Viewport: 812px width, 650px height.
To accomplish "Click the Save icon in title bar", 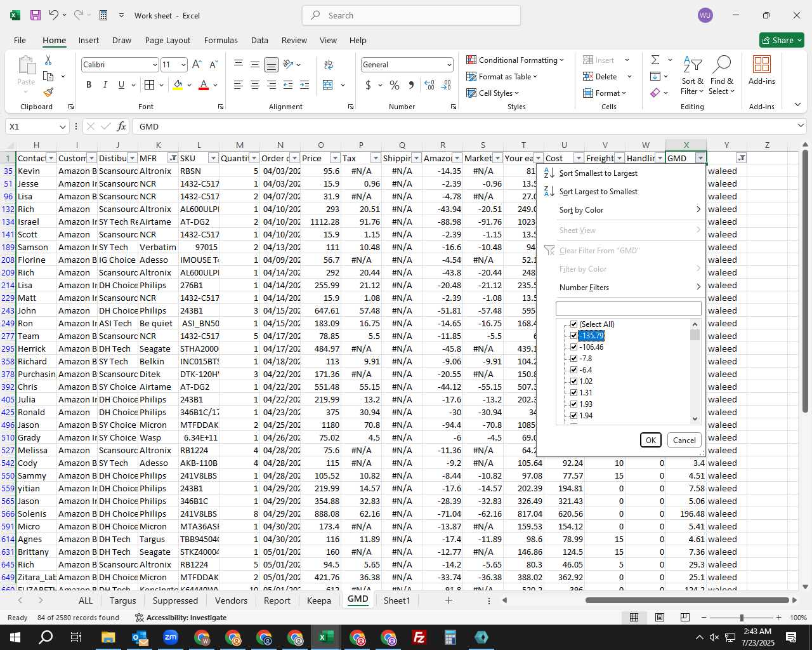I will [x=36, y=15].
